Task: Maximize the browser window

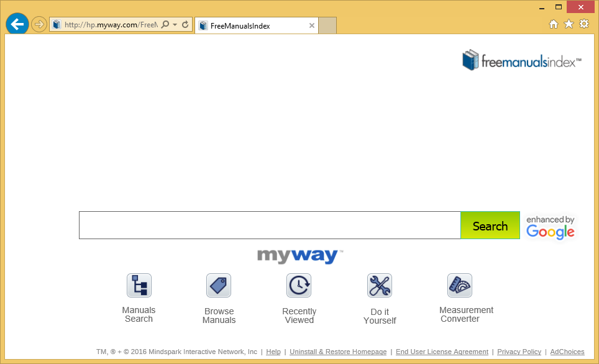Action: 559,7
